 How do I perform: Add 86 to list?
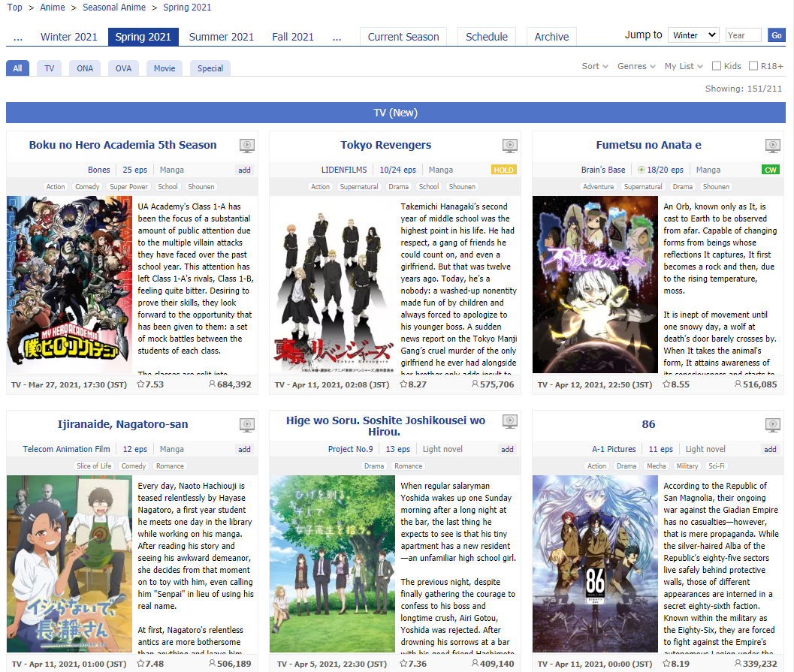tap(770, 449)
